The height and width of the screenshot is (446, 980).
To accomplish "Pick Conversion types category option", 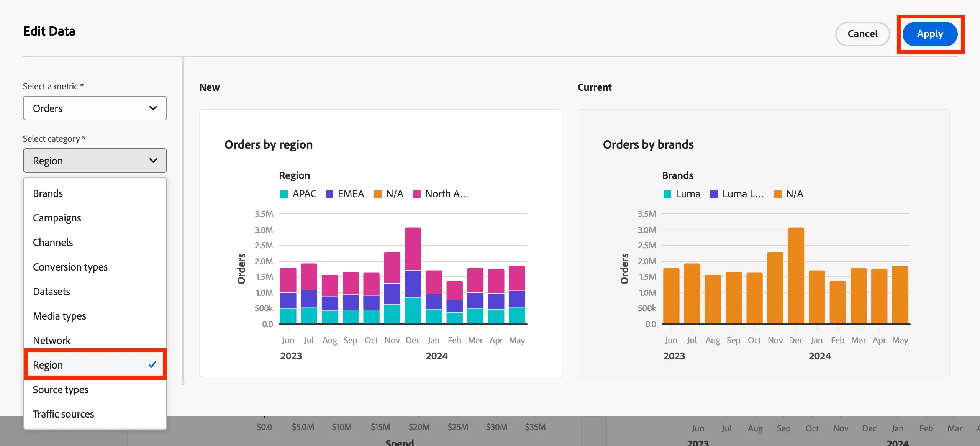I will (x=95, y=267).
